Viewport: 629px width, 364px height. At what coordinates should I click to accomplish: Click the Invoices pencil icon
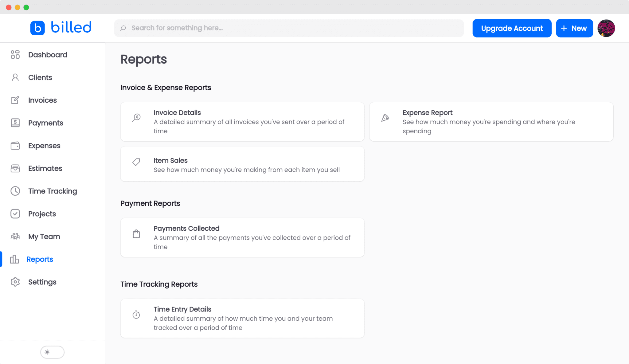click(15, 100)
